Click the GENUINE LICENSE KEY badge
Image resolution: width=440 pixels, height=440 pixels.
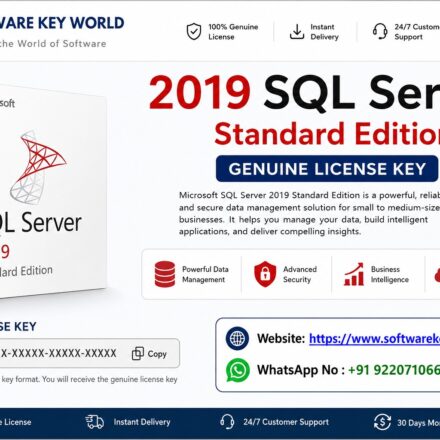pos(327,169)
